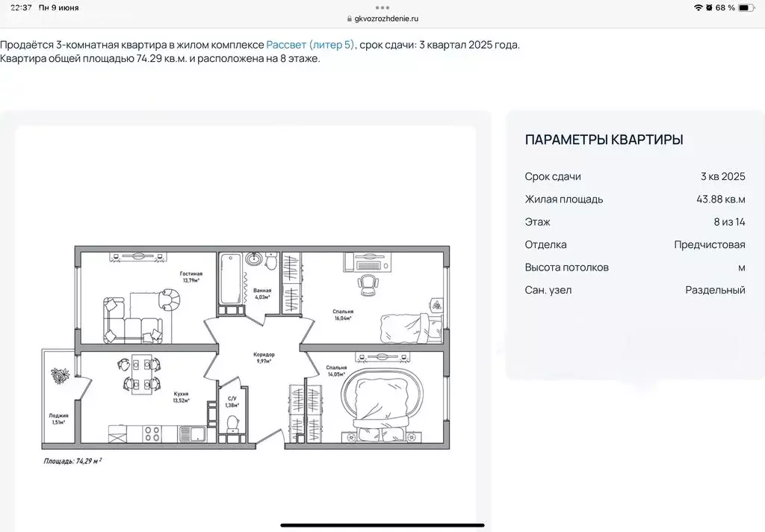The width and height of the screenshot is (765, 532).
Task: Open the three-dot multitasking menu at top
Action: pos(382,7)
